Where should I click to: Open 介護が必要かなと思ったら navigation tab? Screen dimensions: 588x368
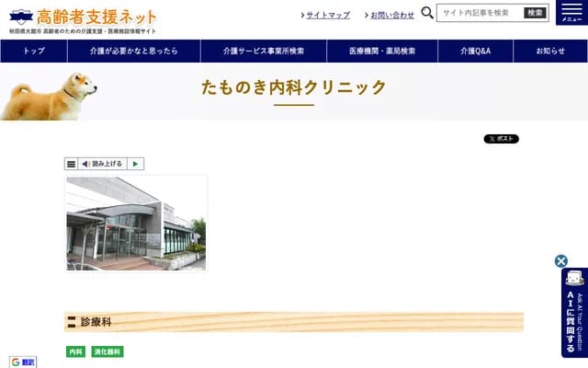[134, 52]
